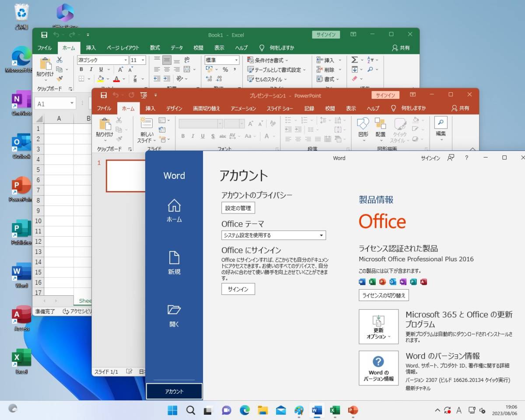525x420 pixels.
Task: Expand system tray hidden icons chevron
Action: click(437, 410)
